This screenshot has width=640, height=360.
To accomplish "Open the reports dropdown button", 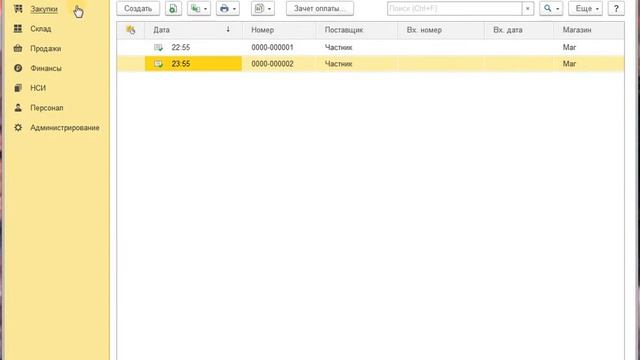I will (x=263, y=9).
